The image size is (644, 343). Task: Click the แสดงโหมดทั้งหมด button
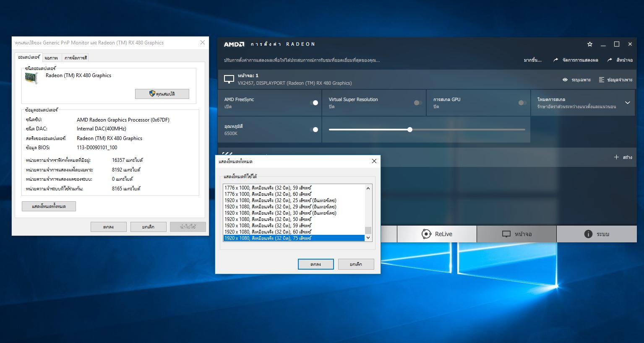click(x=49, y=206)
